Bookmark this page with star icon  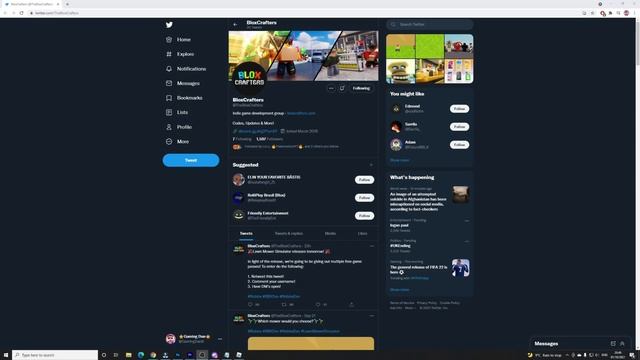(x=593, y=13)
